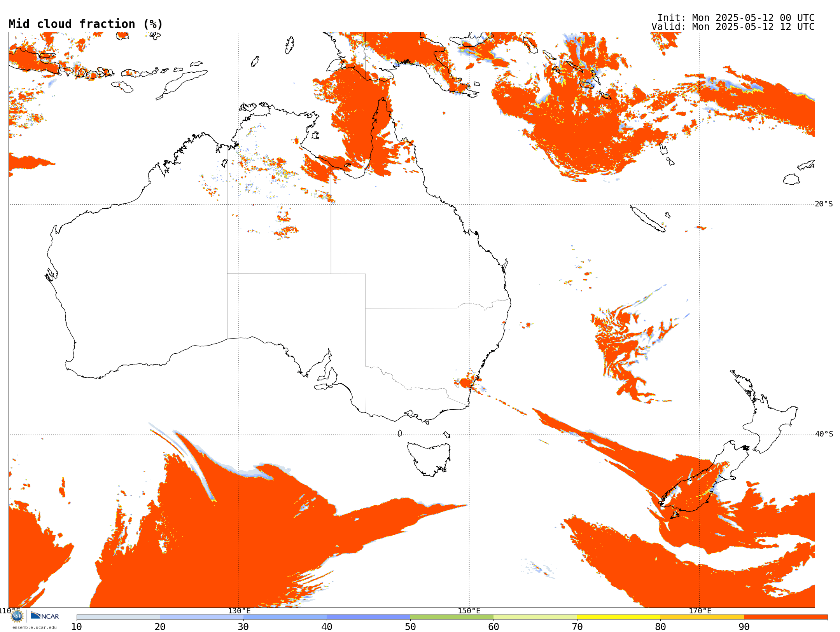This screenshot has width=840, height=632.
Task: Click the 40°S latitude label
Action: (x=824, y=434)
